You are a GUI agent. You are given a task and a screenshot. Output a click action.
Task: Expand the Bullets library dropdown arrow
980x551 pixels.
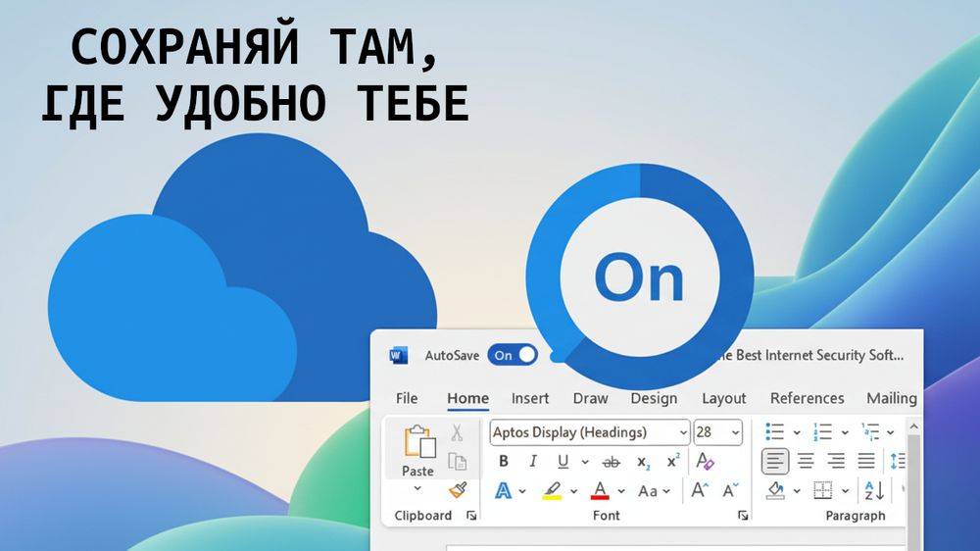pyautogui.click(x=797, y=432)
